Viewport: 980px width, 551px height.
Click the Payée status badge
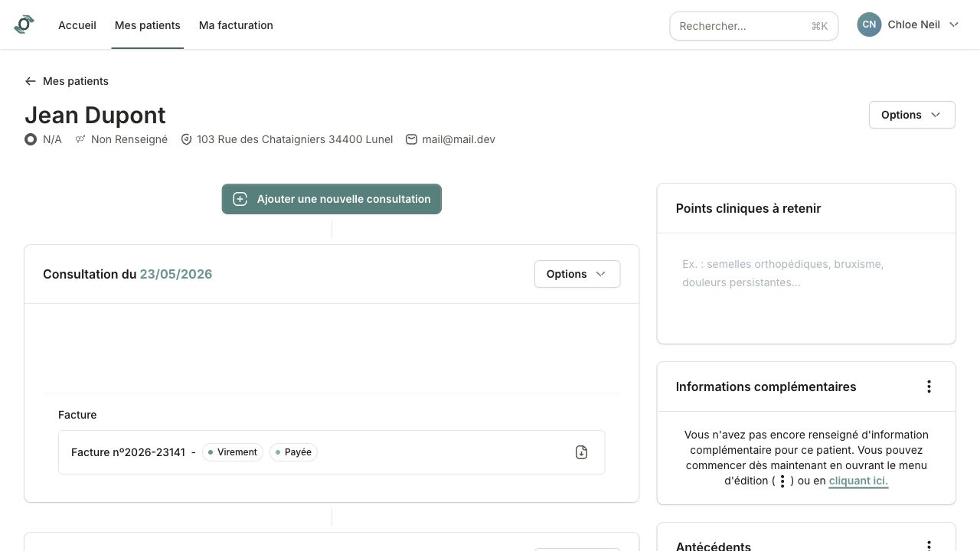click(293, 452)
